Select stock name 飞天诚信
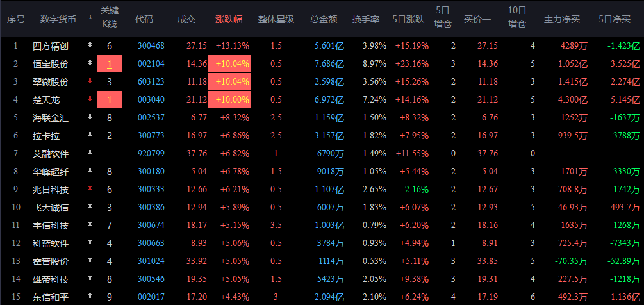The image size is (644, 305). 51,208
